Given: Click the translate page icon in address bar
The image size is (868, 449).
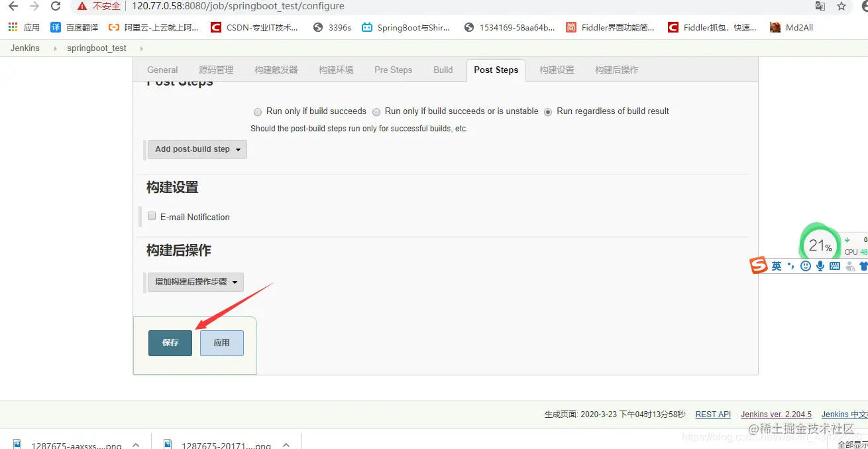Looking at the screenshot, I should point(820,6).
